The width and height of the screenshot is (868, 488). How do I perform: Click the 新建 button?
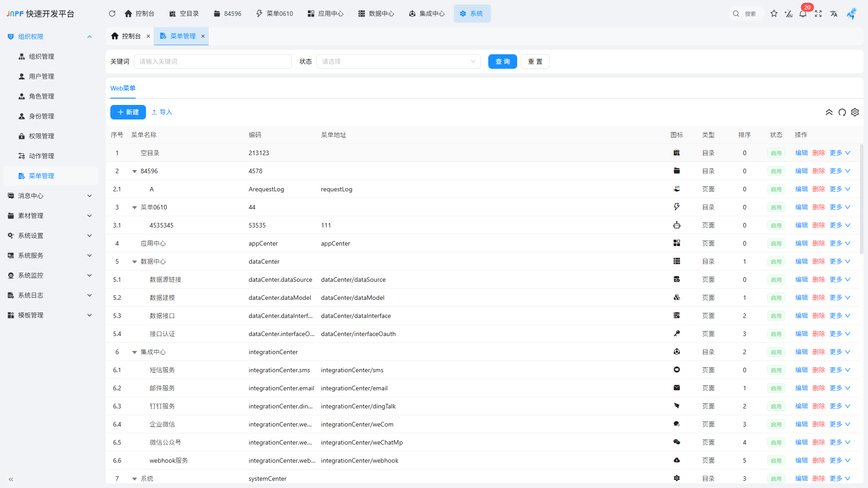point(128,112)
